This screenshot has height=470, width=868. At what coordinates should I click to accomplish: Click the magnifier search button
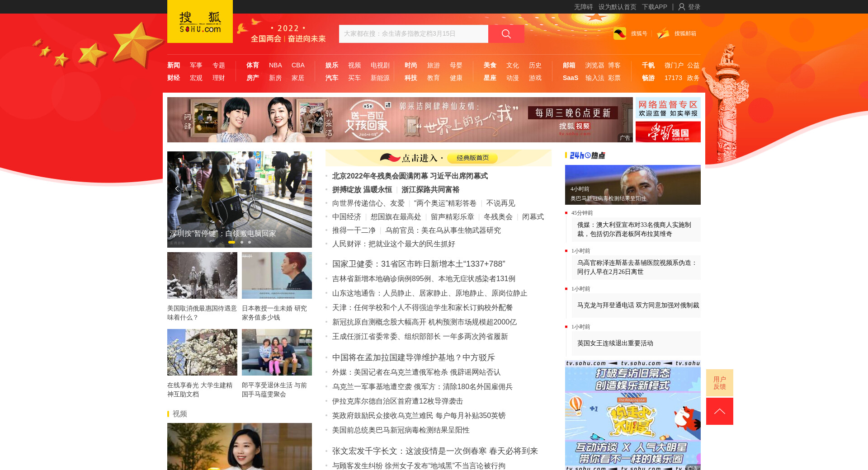tap(506, 34)
